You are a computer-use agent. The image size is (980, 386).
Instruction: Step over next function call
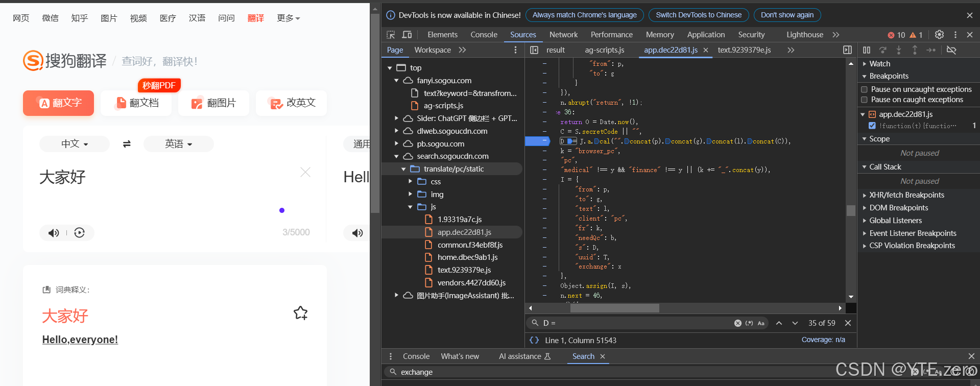click(x=883, y=50)
